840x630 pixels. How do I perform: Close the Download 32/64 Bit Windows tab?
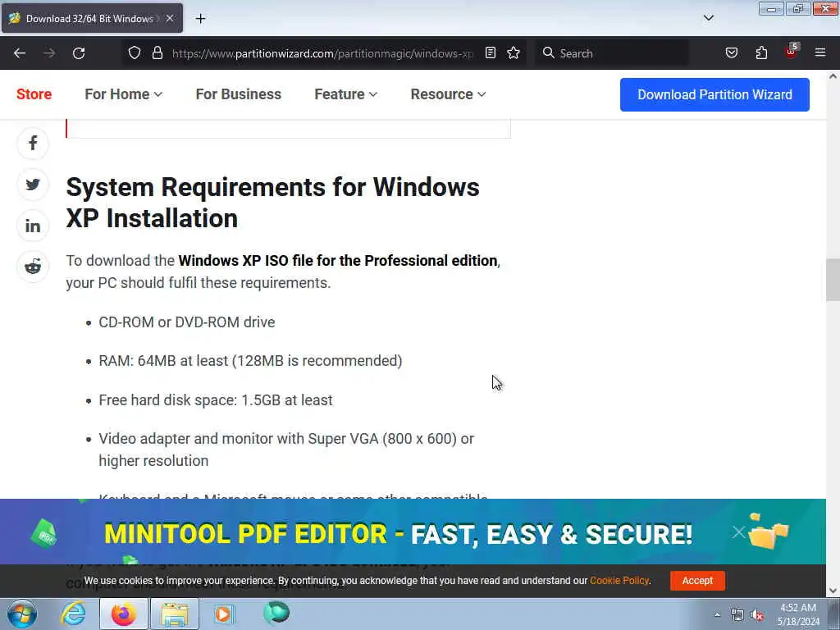[170, 18]
